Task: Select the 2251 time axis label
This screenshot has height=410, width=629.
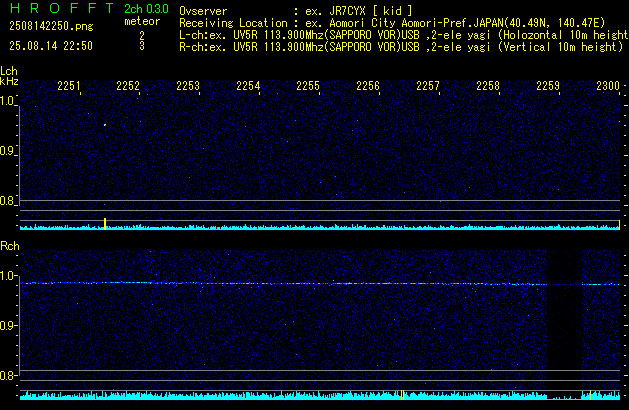Action: point(69,85)
